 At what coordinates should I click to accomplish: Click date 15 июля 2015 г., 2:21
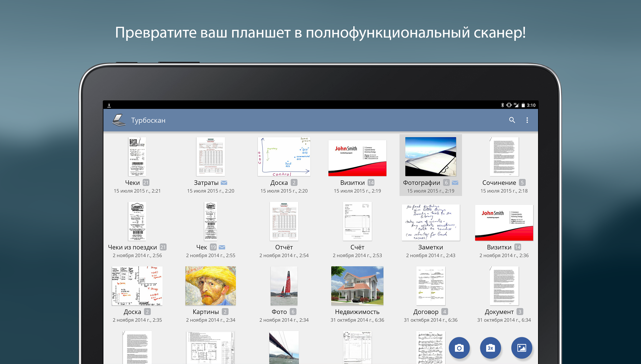click(137, 191)
